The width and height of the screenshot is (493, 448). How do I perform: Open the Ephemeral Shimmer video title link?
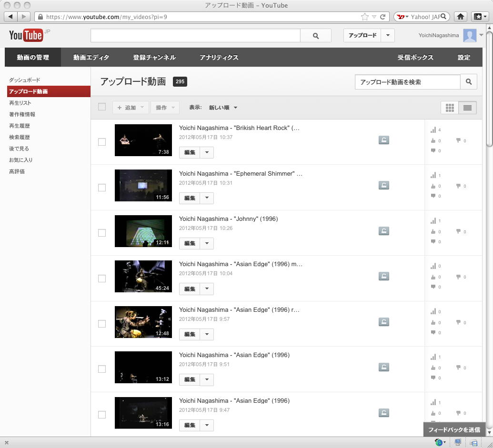(241, 173)
